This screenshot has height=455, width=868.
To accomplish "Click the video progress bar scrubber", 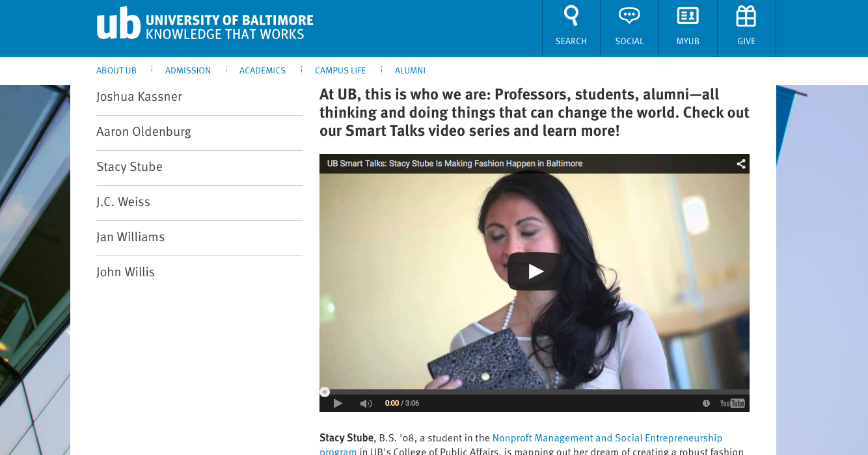I will click(x=325, y=392).
